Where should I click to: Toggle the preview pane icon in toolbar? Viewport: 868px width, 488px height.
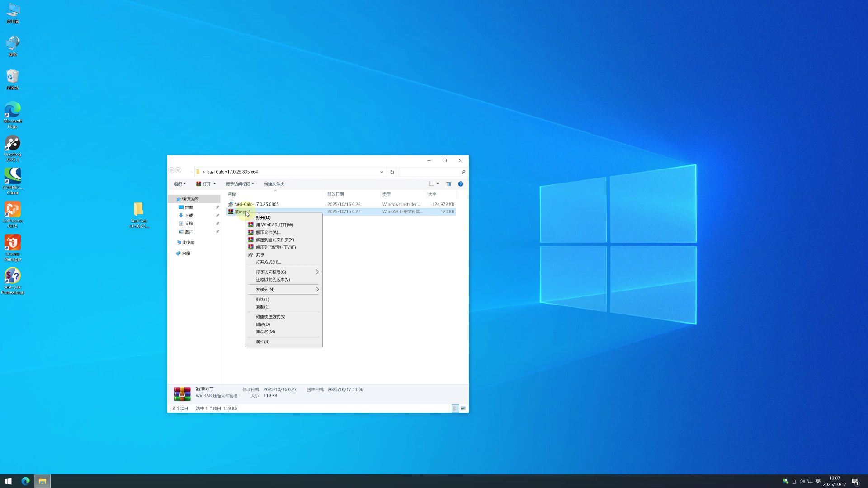(448, 184)
